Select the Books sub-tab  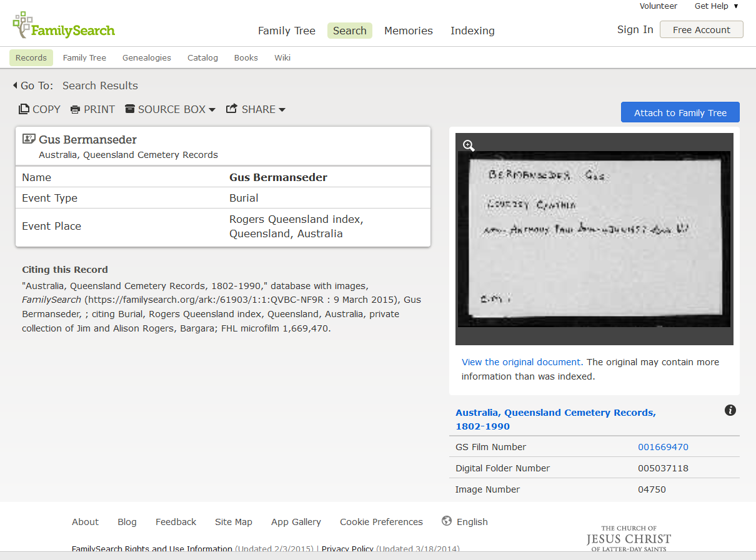click(246, 57)
